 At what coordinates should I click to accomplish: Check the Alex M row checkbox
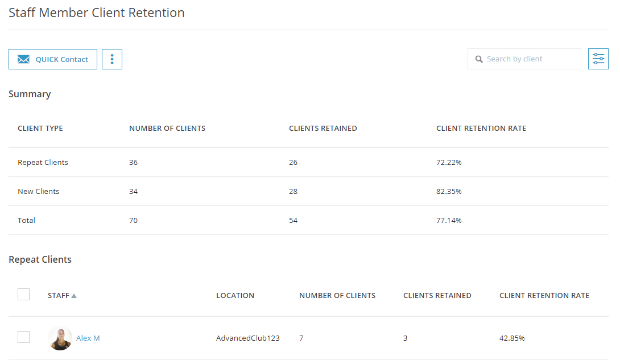23,337
